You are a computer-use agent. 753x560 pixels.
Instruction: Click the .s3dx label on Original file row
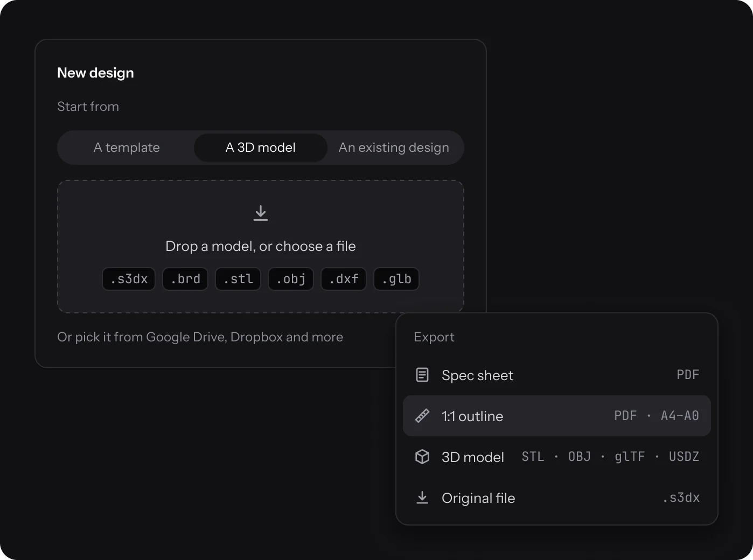pos(681,498)
